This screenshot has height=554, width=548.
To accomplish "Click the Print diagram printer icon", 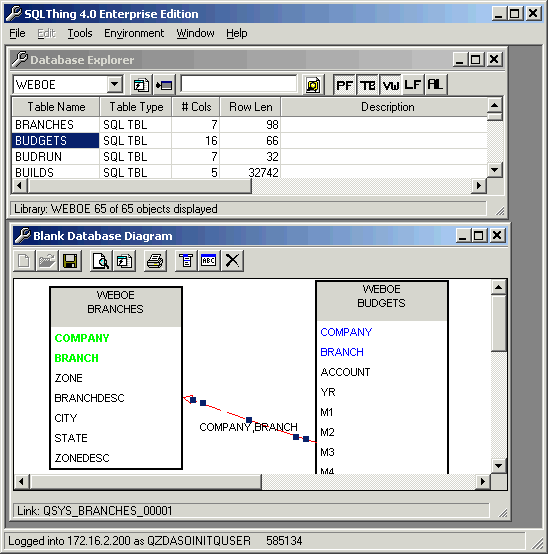I will point(154,261).
